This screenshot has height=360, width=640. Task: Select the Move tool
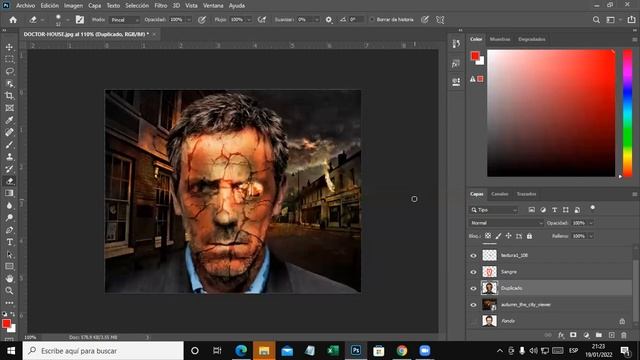(9, 47)
